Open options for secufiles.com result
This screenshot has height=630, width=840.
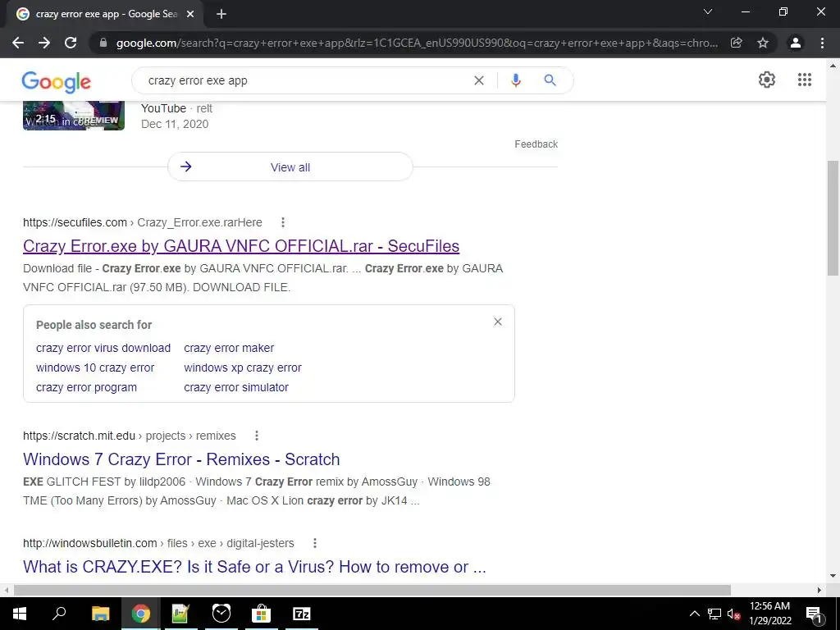283,222
